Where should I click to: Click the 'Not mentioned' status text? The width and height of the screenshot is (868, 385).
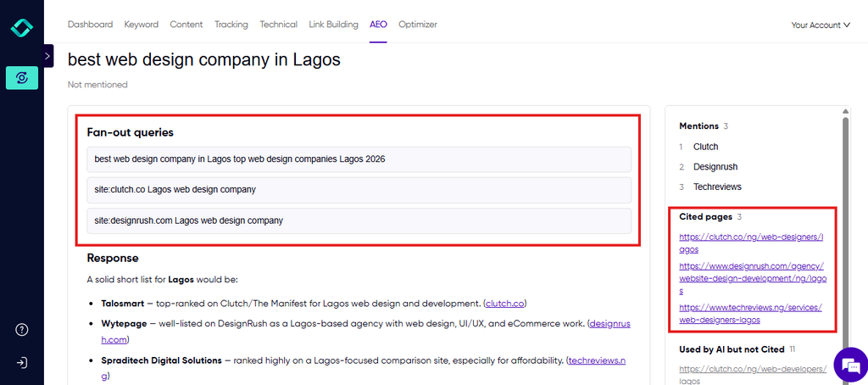tap(97, 85)
